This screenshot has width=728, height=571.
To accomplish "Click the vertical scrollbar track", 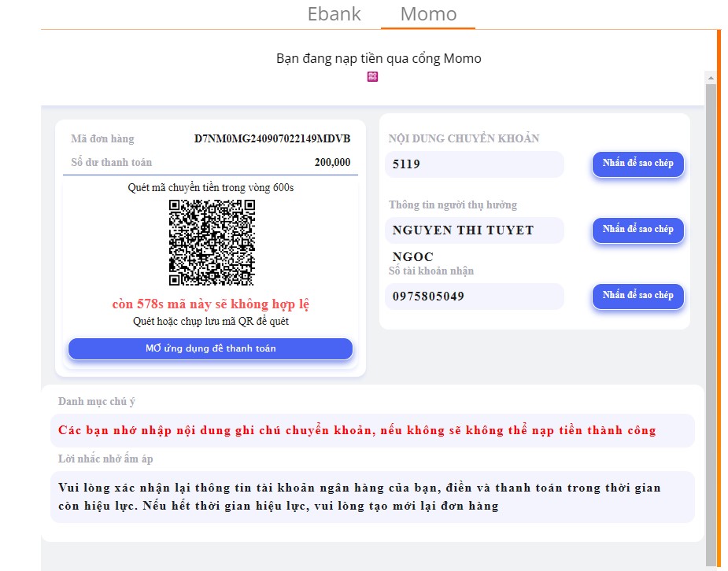I will pos(711,325).
